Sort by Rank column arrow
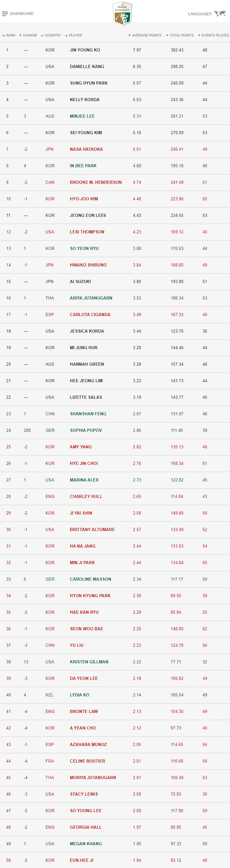The width and height of the screenshot is (230, 868). click(4, 35)
